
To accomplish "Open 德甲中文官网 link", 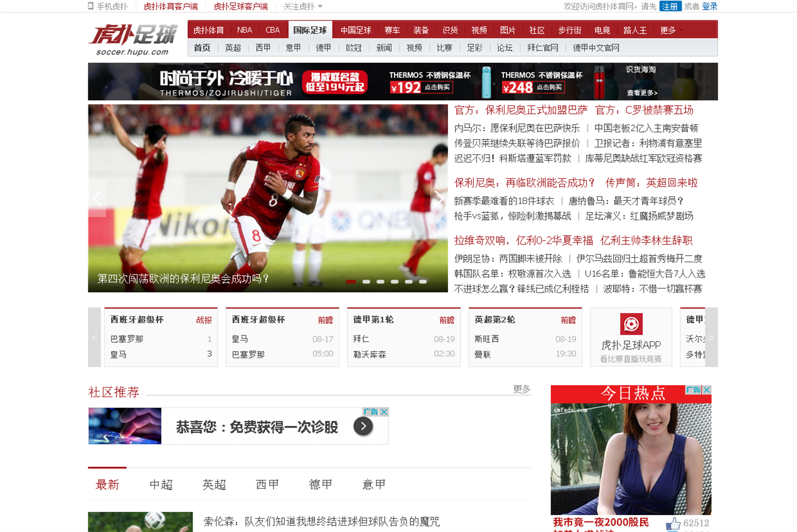I will pyautogui.click(x=596, y=48).
